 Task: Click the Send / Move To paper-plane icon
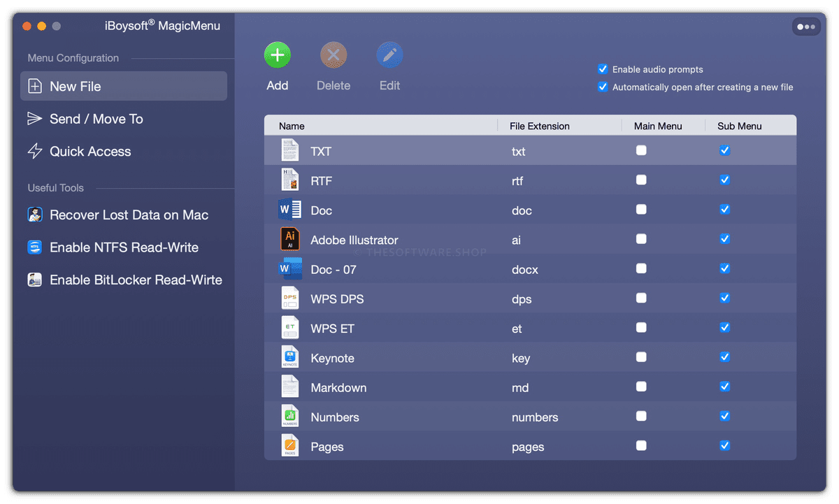pyautogui.click(x=35, y=119)
